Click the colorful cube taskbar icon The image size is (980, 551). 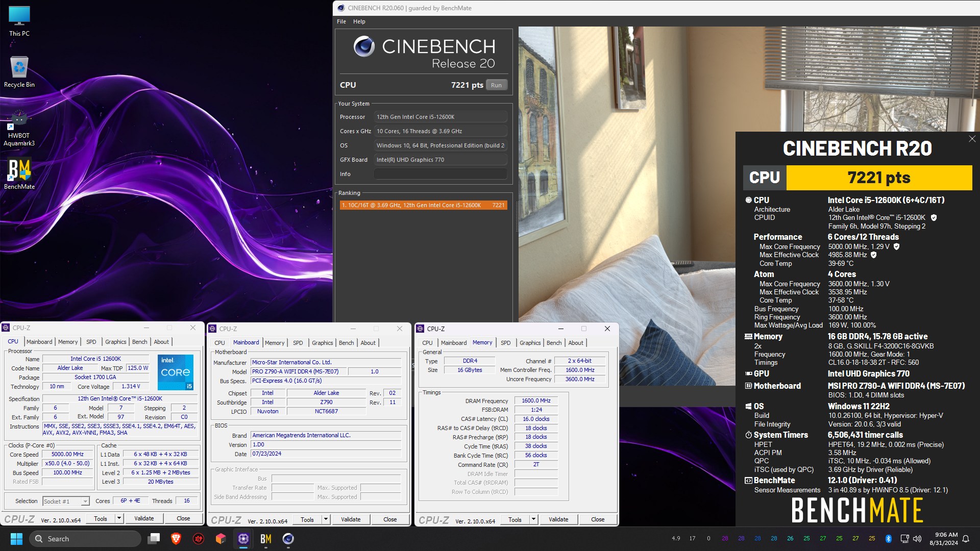pyautogui.click(x=221, y=539)
